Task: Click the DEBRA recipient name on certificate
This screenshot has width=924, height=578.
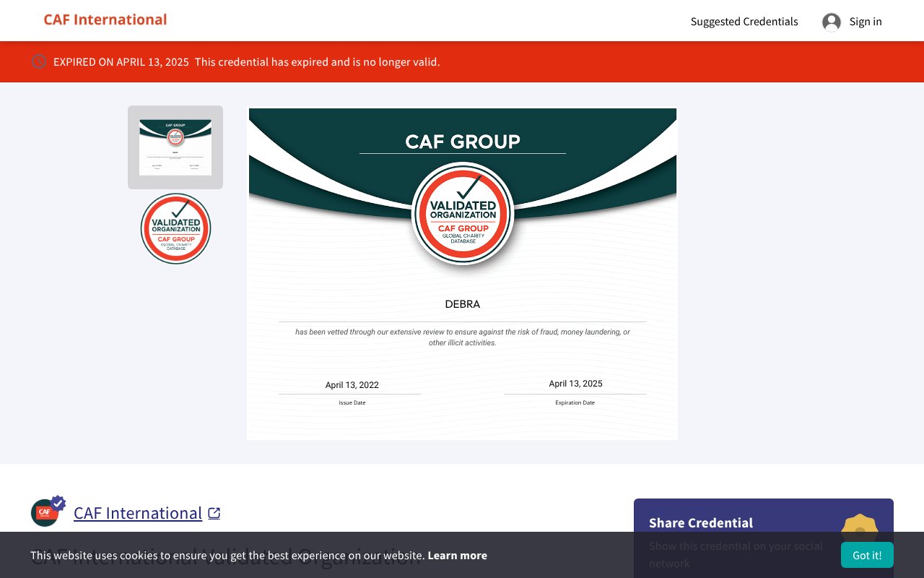Action: [462, 304]
